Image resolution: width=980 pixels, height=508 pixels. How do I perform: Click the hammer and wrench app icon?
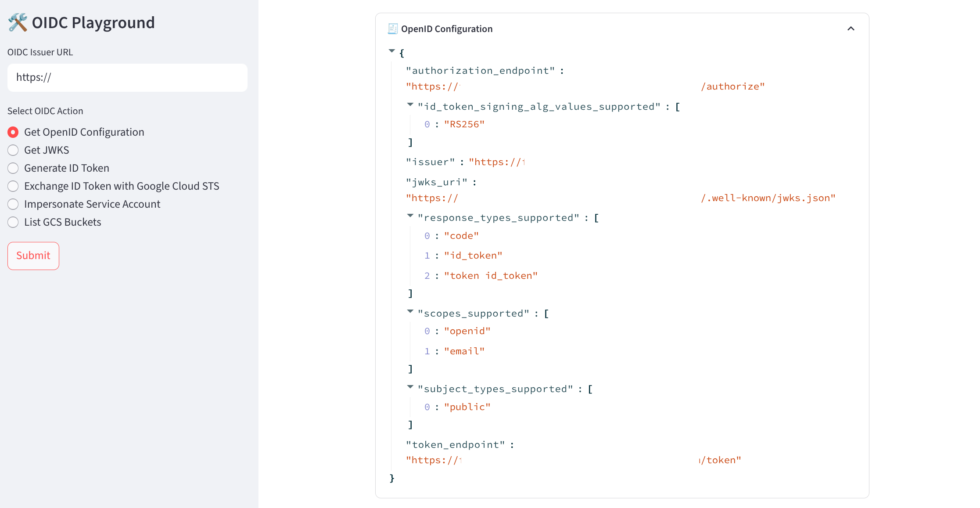[x=18, y=22]
